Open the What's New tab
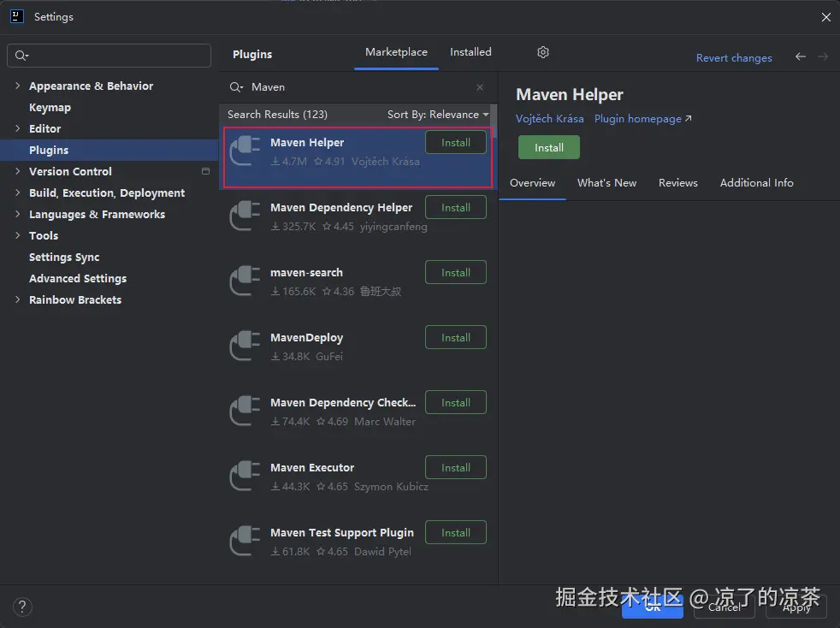Screen dimensions: 840x628 click(x=606, y=183)
